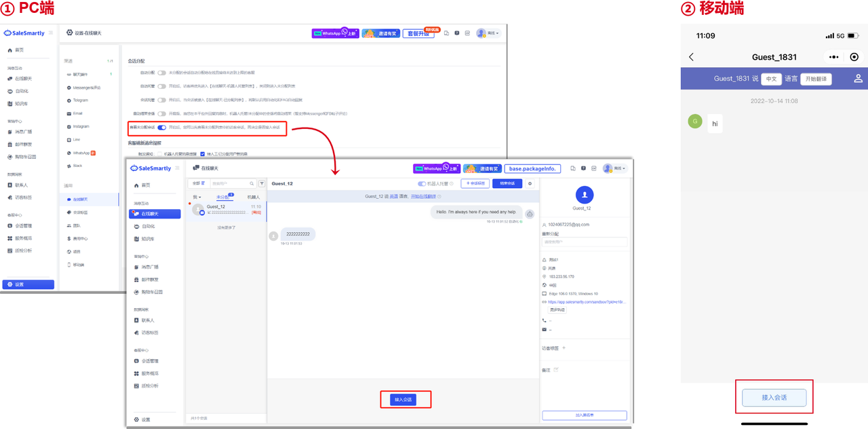Tap the back arrow in mobile chat

[x=691, y=57]
